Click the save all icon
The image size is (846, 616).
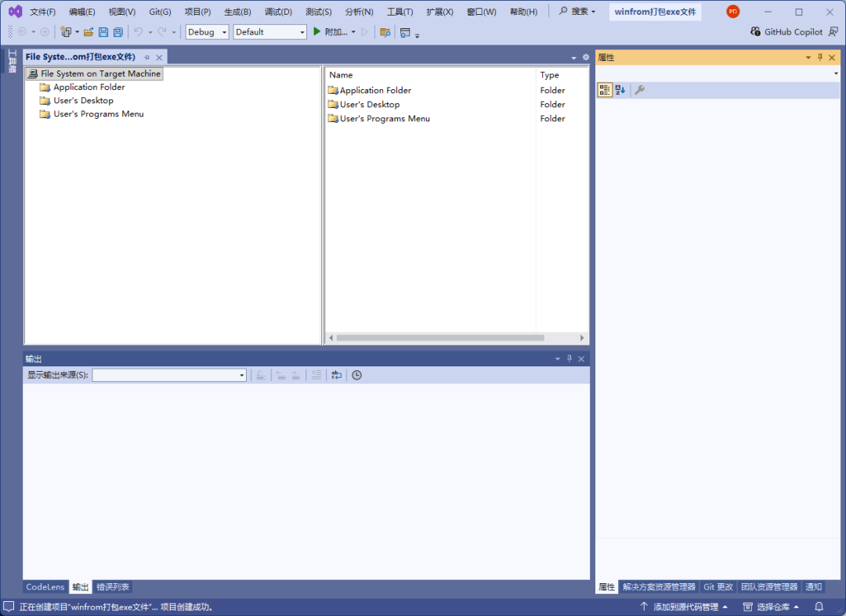point(118,32)
